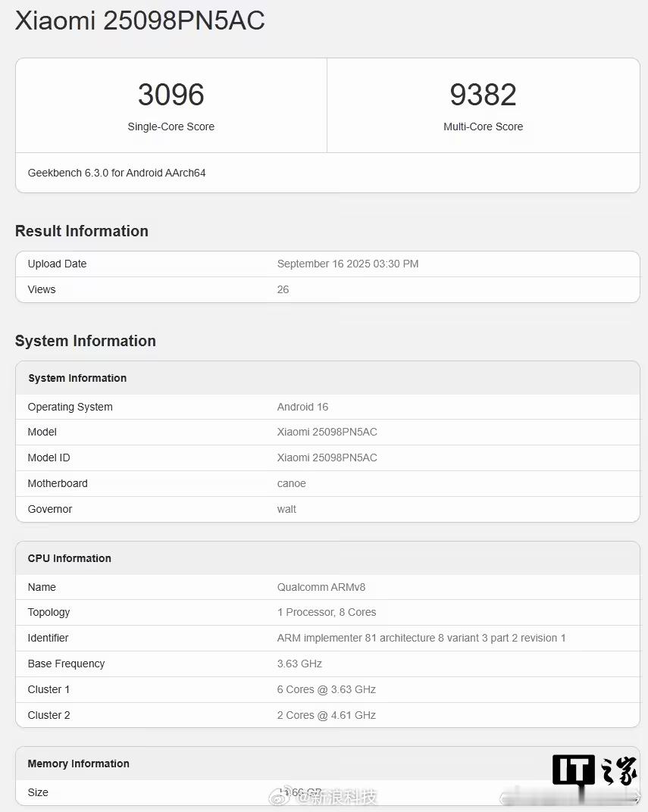Viewport: 648px width, 812px height.
Task: Select the 3.63 GHz base frequency value
Action: (299, 664)
